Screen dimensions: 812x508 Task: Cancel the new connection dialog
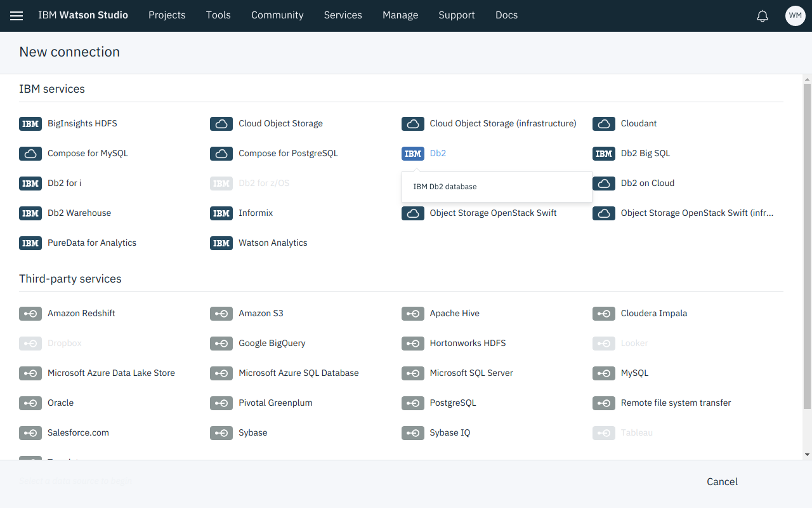(x=722, y=482)
